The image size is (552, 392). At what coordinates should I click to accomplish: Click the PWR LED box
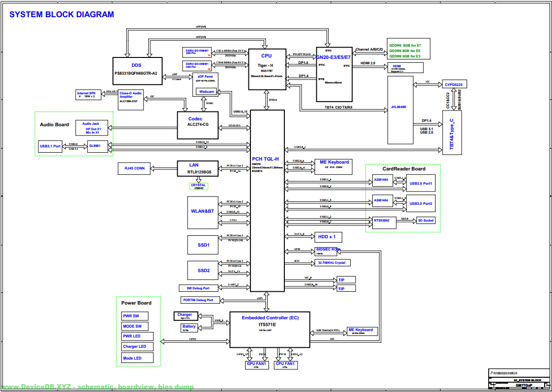coord(138,336)
